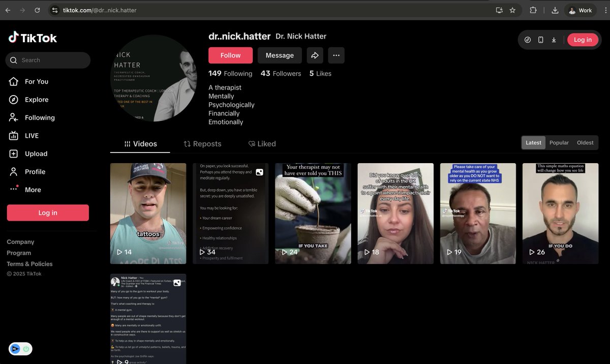This screenshot has width=610, height=364.
Task: Click the address bar URL
Action: point(100,10)
